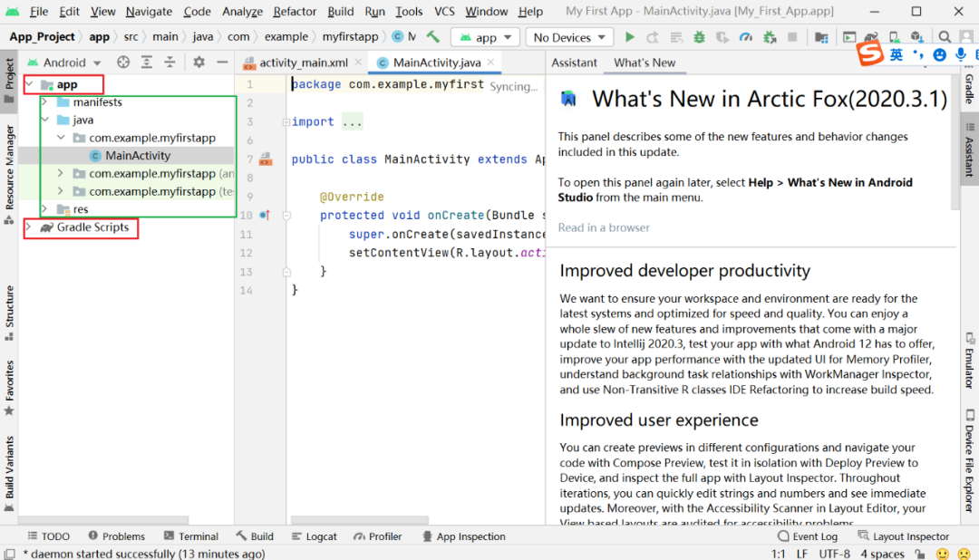The width and height of the screenshot is (979, 560).
Task: Click the Sogou microphone voice input icon
Action: coord(961,55)
